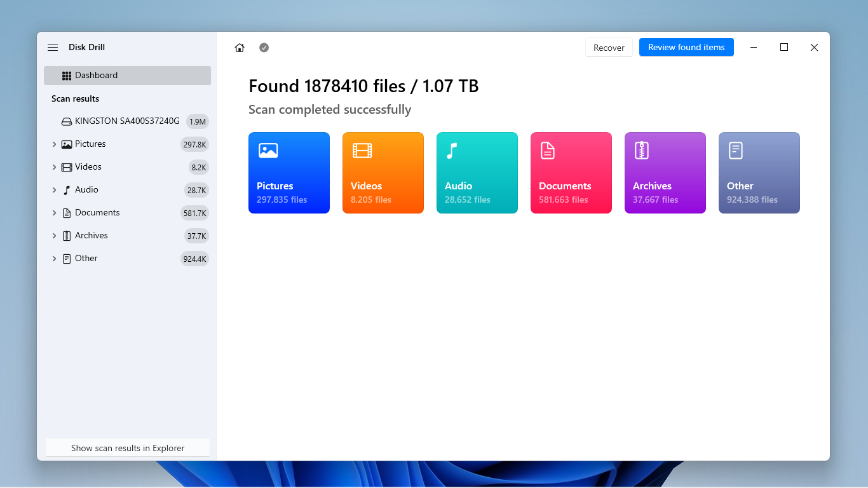Screen dimensions: 868x488
Task: Click the Recover button
Action: tap(609, 48)
